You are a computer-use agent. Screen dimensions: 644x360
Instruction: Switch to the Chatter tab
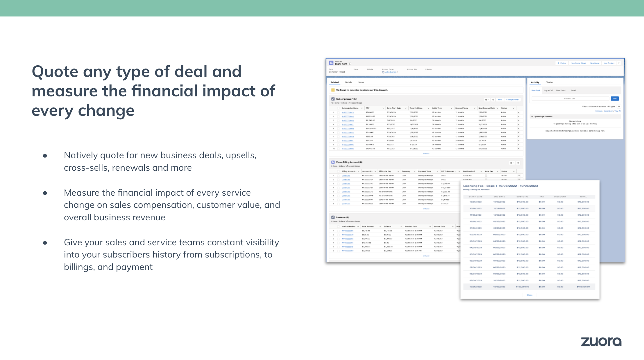549,82
